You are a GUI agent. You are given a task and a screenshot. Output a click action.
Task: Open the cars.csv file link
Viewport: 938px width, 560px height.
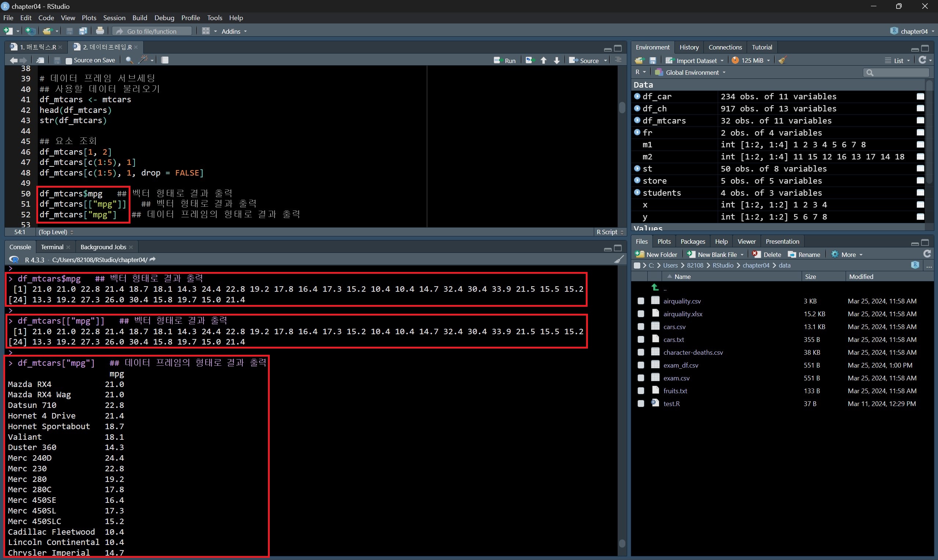point(674,327)
